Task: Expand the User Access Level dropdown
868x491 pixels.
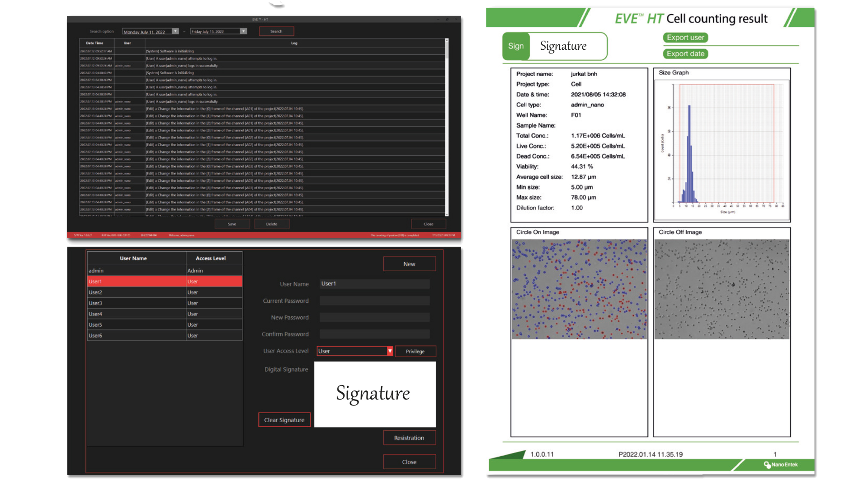Action: click(390, 351)
